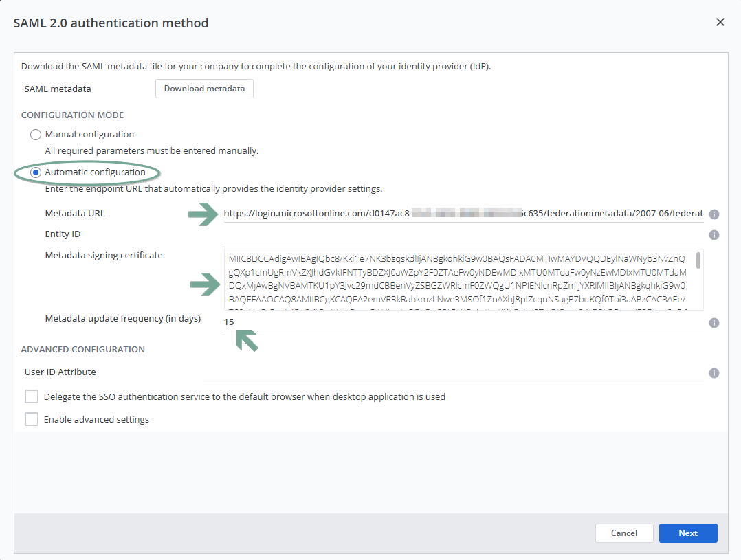Click the User ID Attribute field
This screenshot has height=560, width=741.
click(x=454, y=372)
